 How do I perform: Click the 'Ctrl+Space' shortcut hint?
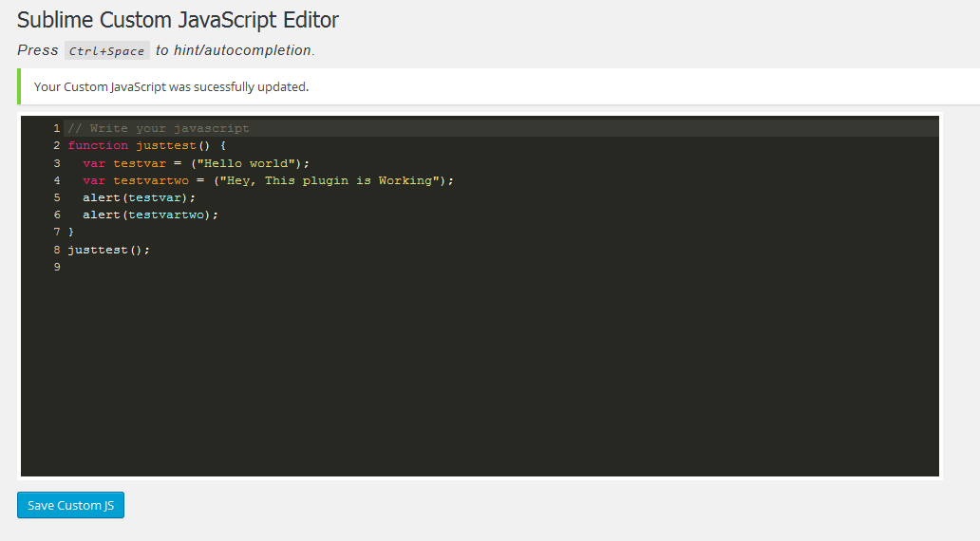107,50
